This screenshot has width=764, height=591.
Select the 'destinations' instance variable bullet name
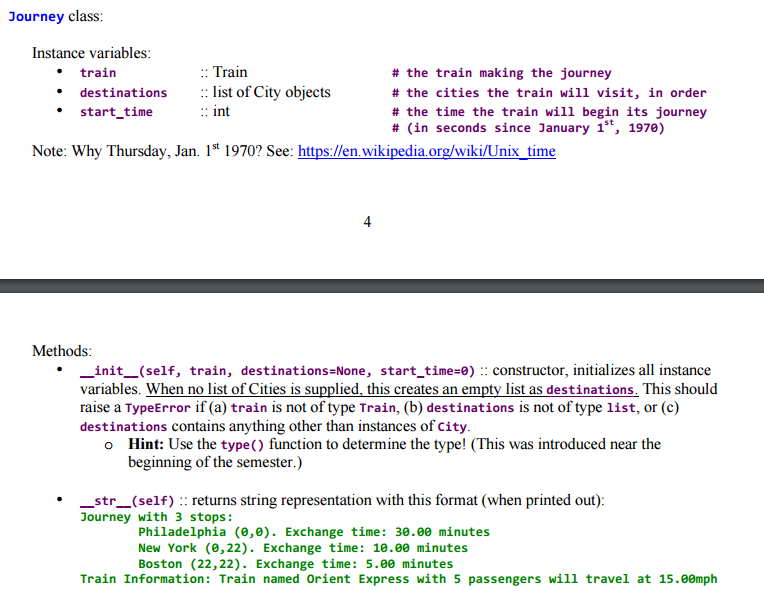(123, 93)
